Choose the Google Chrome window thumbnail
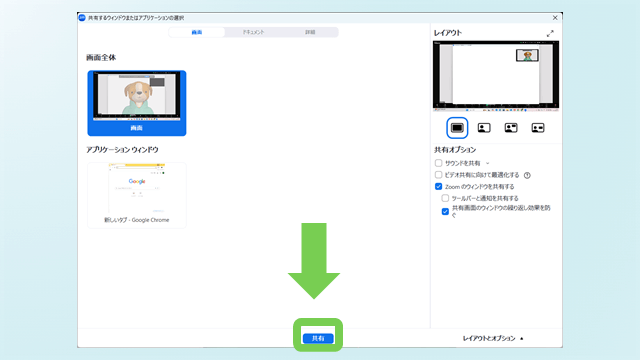 pyautogui.click(x=137, y=195)
